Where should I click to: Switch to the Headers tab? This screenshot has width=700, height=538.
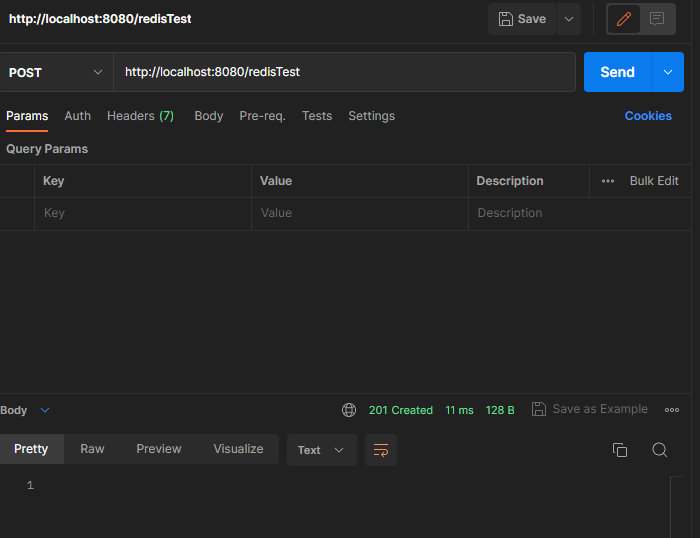point(140,116)
